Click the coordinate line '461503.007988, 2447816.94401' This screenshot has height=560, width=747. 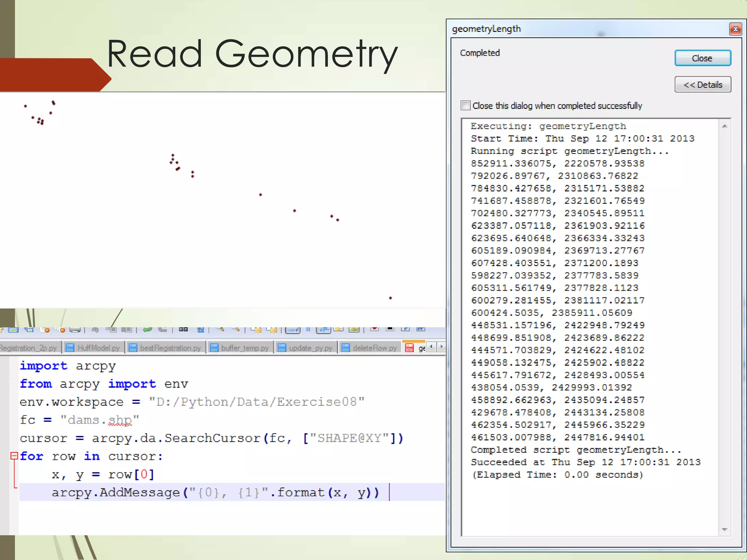pos(557,437)
